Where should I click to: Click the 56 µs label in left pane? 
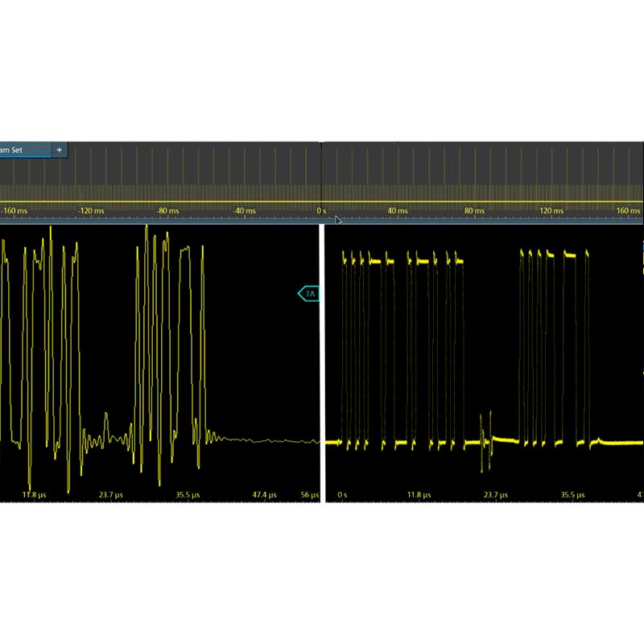[x=310, y=494]
